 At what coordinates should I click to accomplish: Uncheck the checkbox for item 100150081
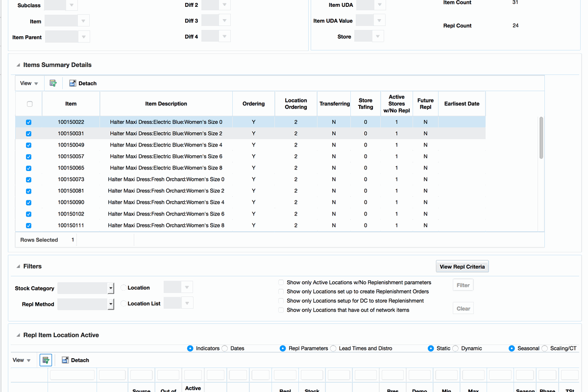tap(28, 191)
